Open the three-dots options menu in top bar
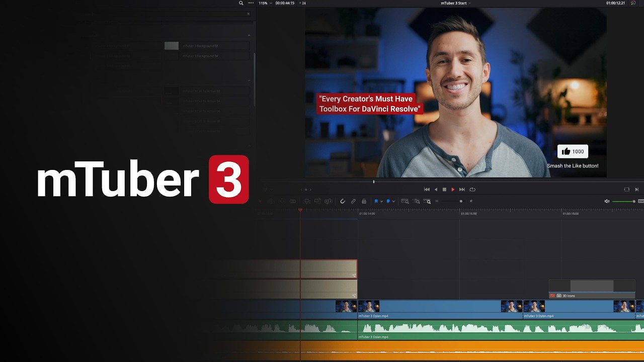The image size is (644, 362). (x=251, y=3)
